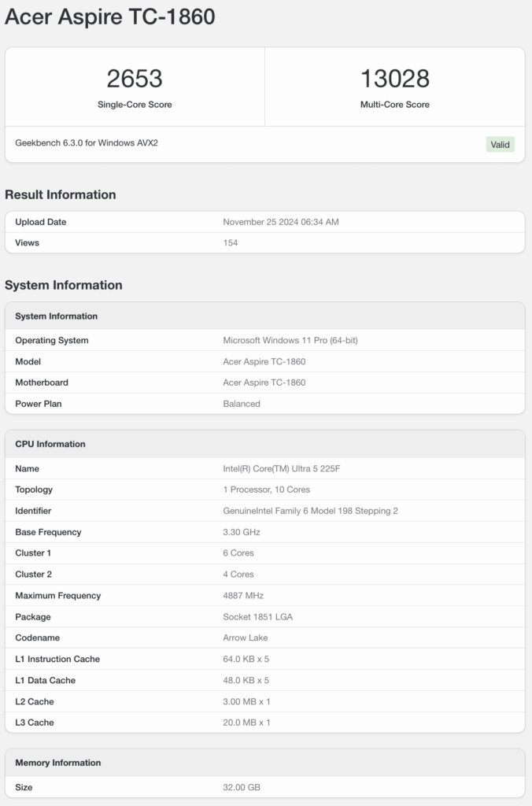Viewport: 532px width, 806px height.
Task: Click the Views count 154
Action: (x=231, y=242)
